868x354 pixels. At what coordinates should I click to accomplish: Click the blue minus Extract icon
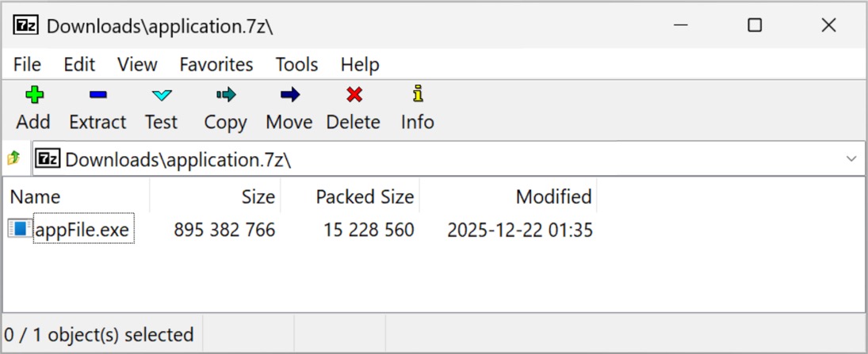point(98,95)
